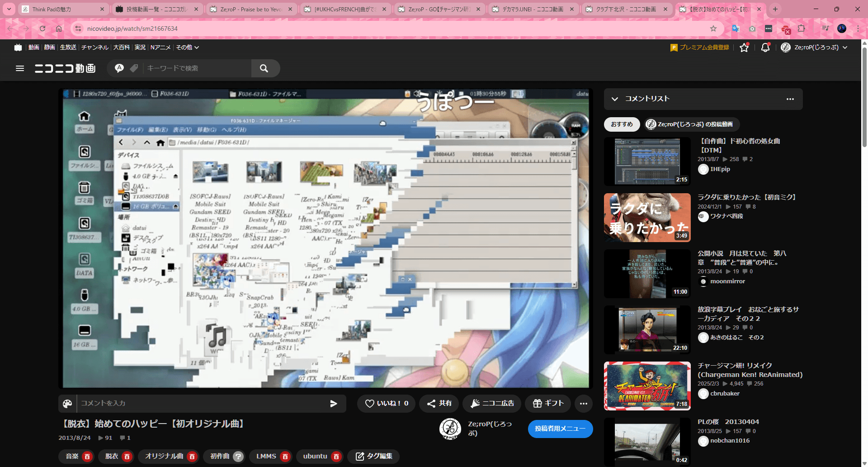Switch to the クラブ下北沢 browser tab

627,9
